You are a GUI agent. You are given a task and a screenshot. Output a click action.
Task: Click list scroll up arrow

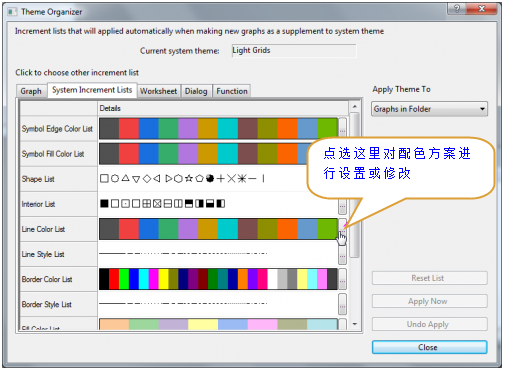tap(355, 107)
